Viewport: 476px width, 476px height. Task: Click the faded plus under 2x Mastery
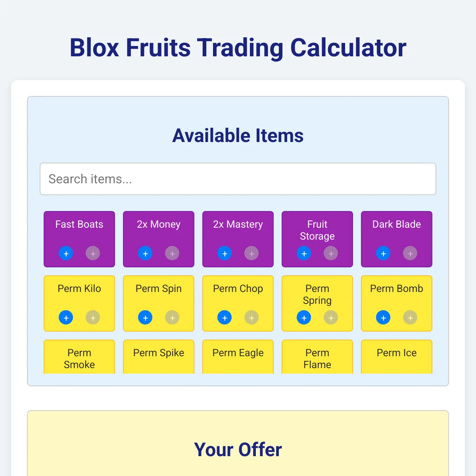[251, 253]
